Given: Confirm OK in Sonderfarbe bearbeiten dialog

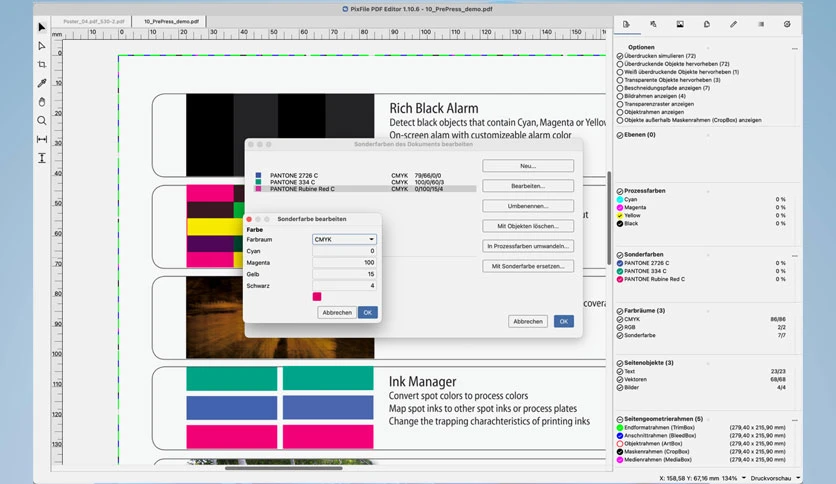Looking at the screenshot, I should pyautogui.click(x=368, y=313).
